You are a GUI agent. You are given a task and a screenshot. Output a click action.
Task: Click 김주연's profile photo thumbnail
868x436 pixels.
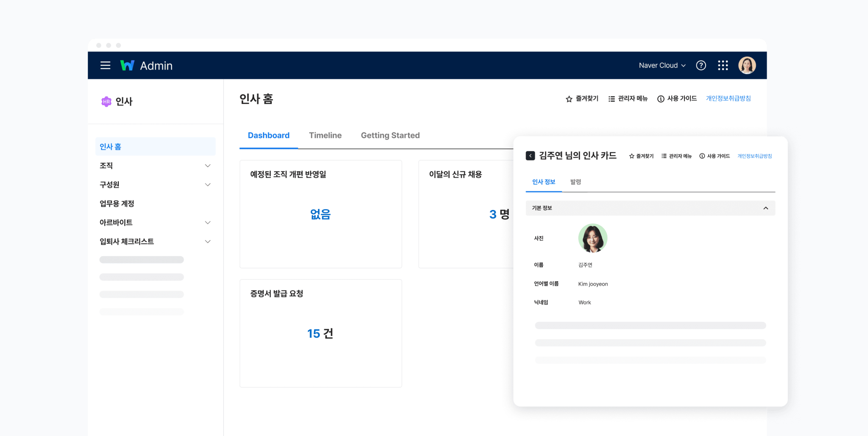point(592,238)
